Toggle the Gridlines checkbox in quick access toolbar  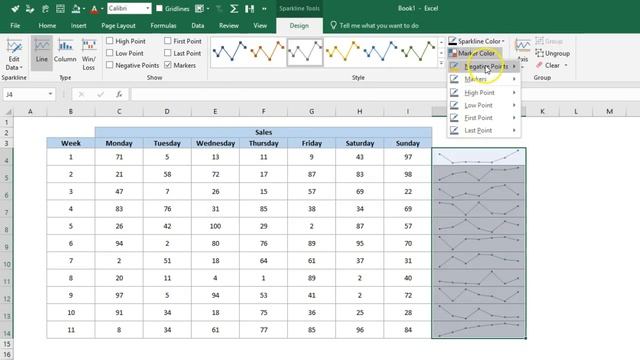pos(160,8)
